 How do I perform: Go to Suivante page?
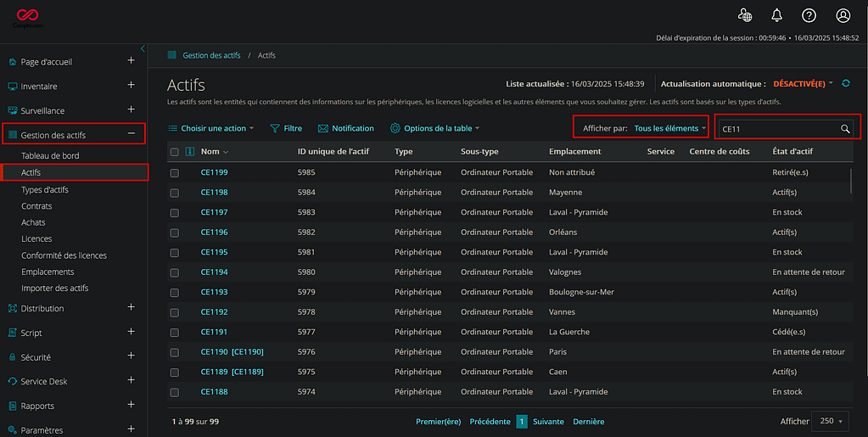pyautogui.click(x=548, y=422)
